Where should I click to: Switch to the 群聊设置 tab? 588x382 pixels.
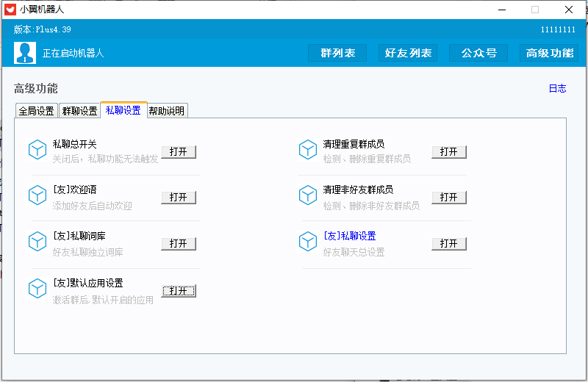[79, 111]
